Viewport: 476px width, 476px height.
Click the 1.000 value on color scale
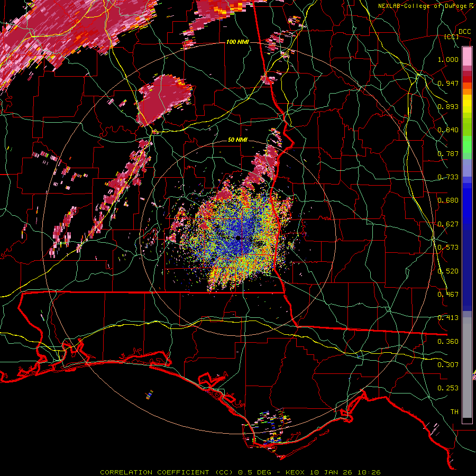pos(448,59)
